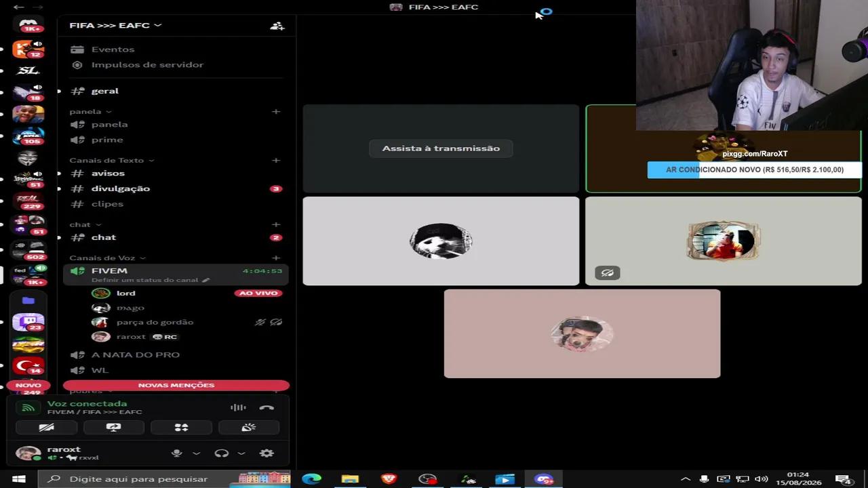Click the AO VIVO badge beside lord

click(x=258, y=293)
